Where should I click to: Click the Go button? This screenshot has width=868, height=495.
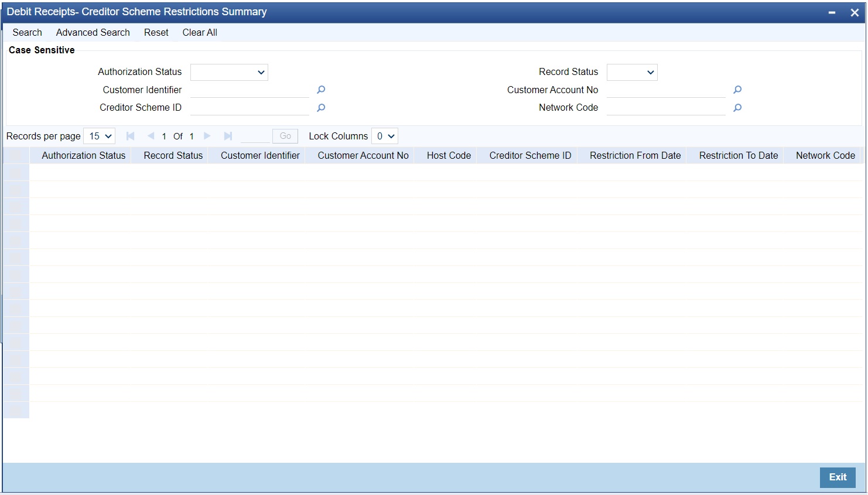285,136
